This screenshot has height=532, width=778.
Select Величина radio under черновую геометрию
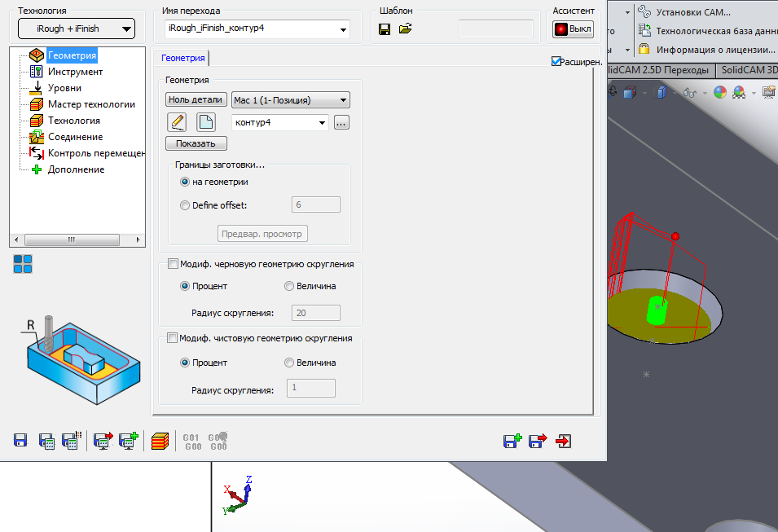(288, 286)
